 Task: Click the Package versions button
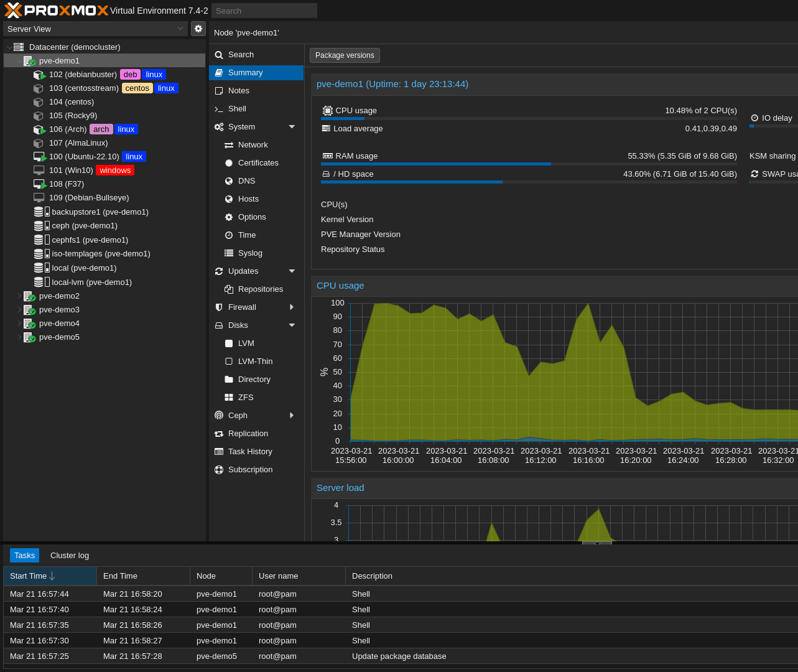click(345, 55)
